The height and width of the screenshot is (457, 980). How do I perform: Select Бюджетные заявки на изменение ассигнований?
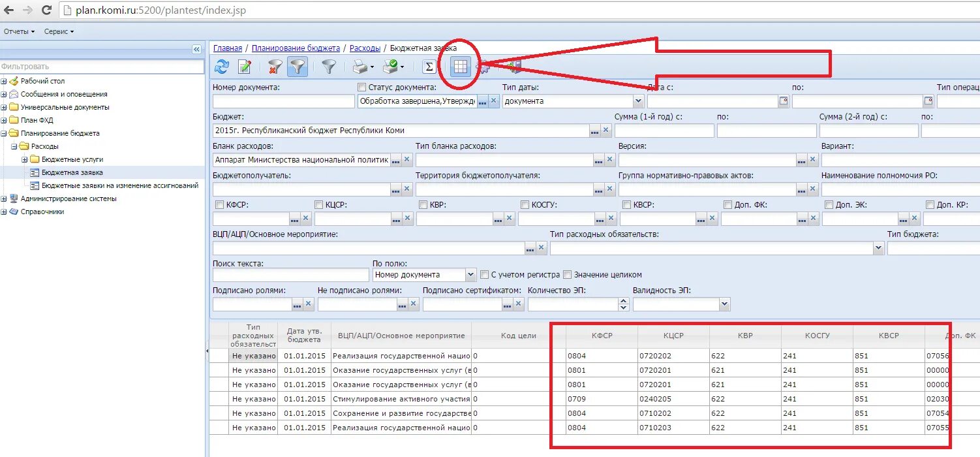pyautogui.click(x=120, y=185)
